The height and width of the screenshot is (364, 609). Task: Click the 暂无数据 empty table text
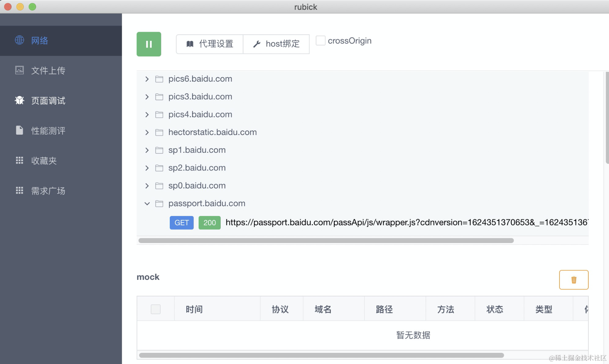click(x=413, y=335)
